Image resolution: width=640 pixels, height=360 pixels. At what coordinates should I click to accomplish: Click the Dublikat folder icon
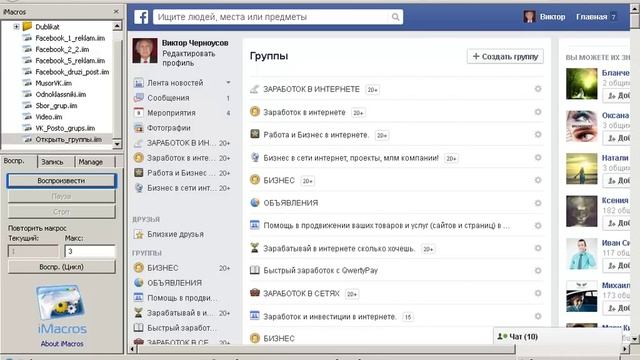pyautogui.click(x=27, y=27)
